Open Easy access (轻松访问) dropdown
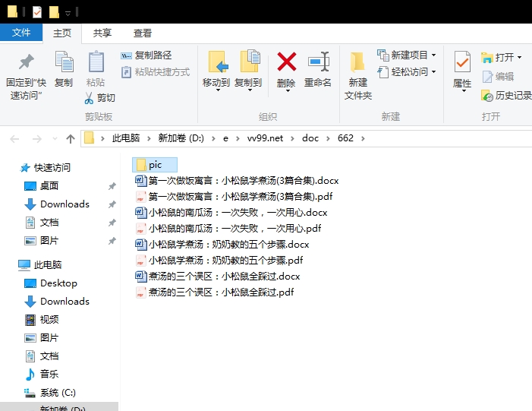This screenshot has width=532, height=411. [407, 72]
